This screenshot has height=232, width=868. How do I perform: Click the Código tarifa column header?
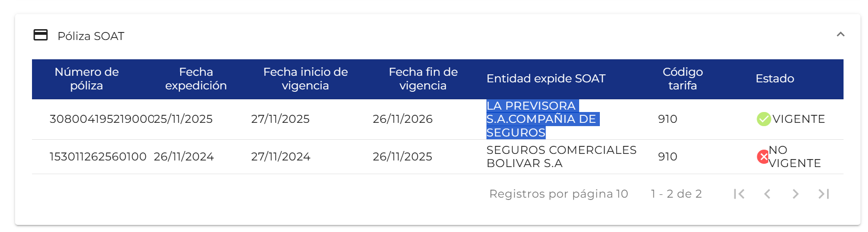[683, 79]
